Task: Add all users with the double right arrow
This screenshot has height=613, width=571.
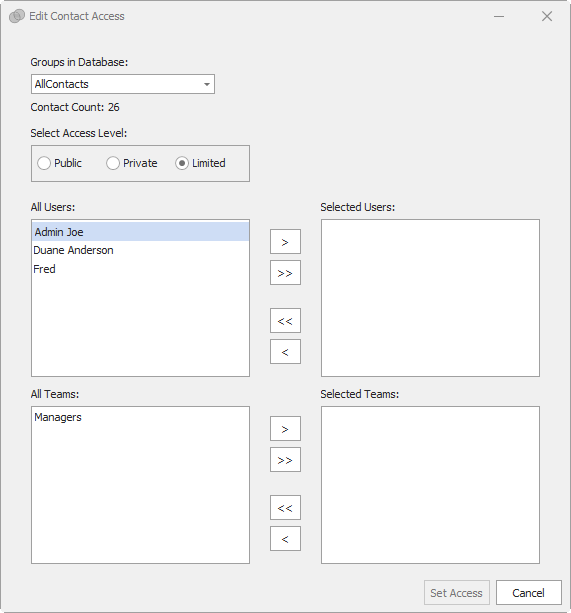Action: click(x=285, y=272)
